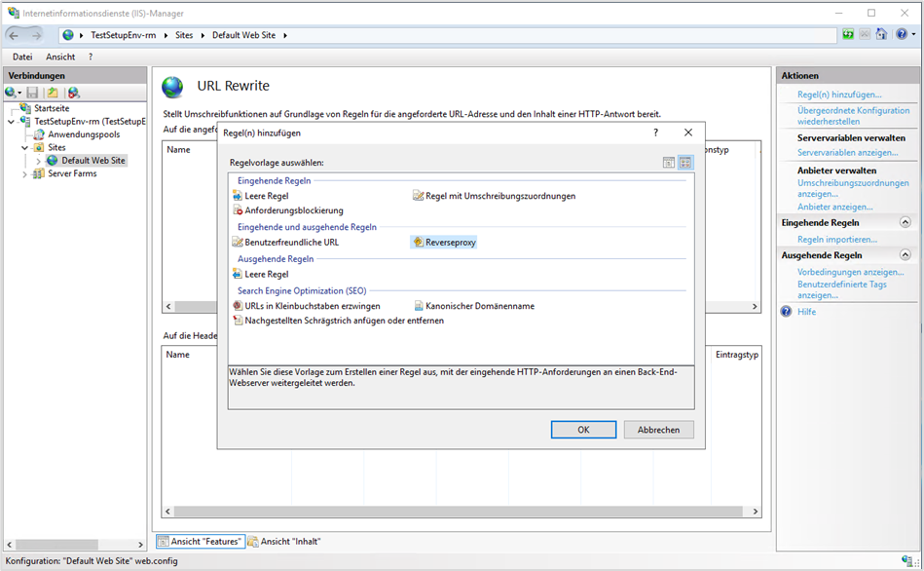The width and height of the screenshot is (924, 571).
Task: Pick Kanonischer Domänenname template
Action: pos(479,306)
